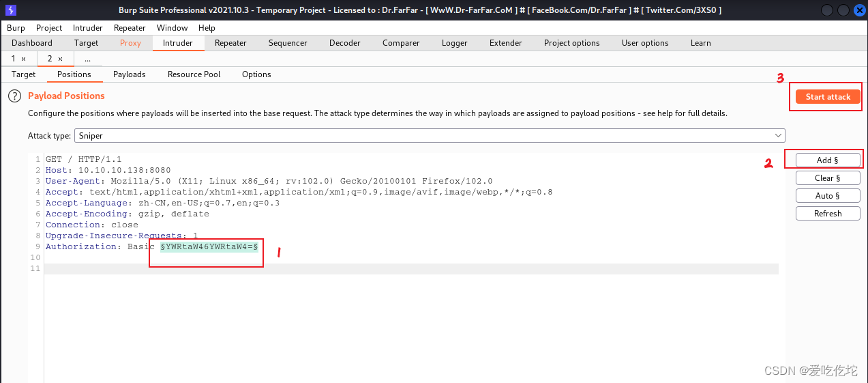
Task: Click the Start attack button
Action: pos(828,97)
